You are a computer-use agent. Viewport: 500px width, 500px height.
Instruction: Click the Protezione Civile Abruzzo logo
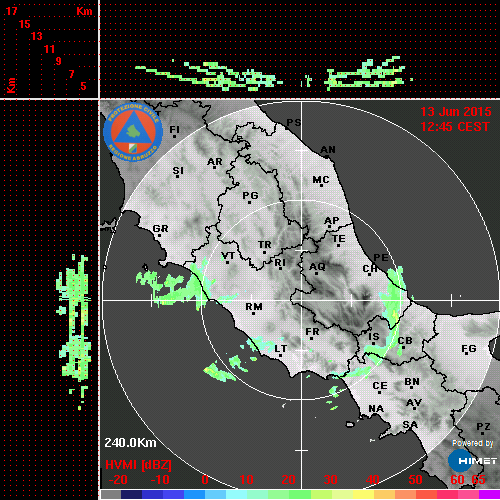click(x=133, y=132)
